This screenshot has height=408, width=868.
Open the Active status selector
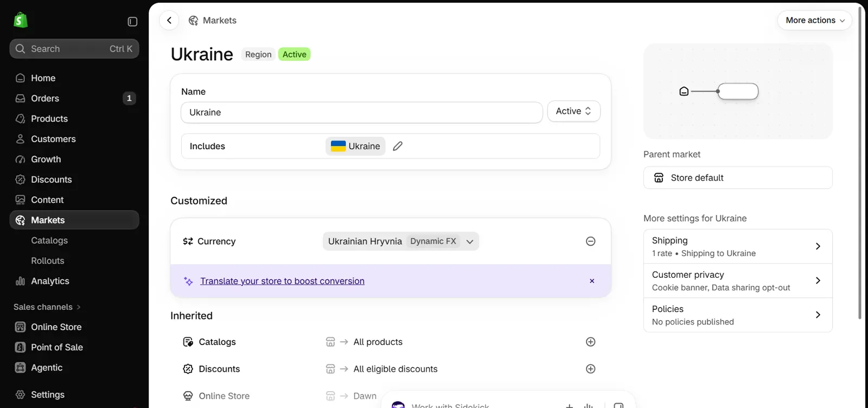coord(573,111)
